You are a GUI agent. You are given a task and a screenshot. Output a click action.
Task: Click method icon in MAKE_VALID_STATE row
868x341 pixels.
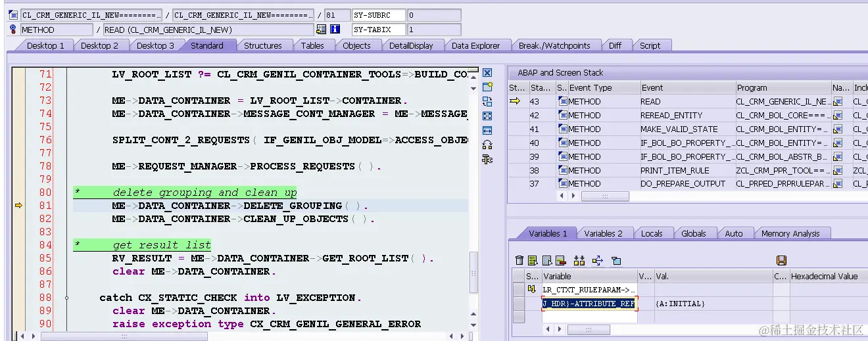562,129
